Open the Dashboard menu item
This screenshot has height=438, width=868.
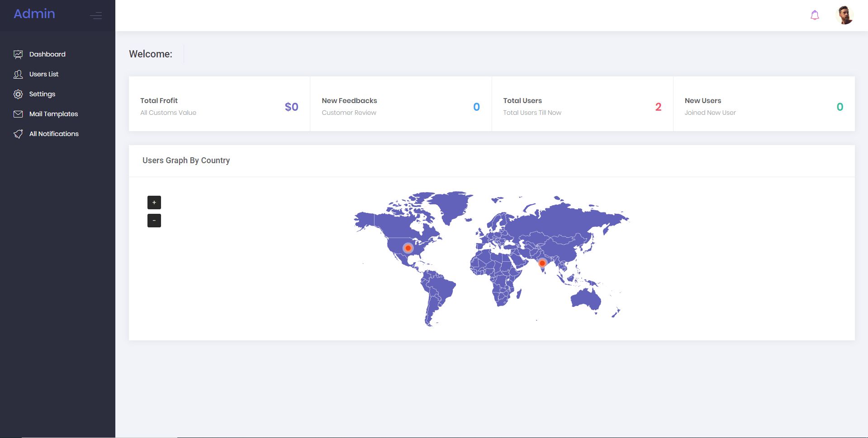(x=47, y=54)
